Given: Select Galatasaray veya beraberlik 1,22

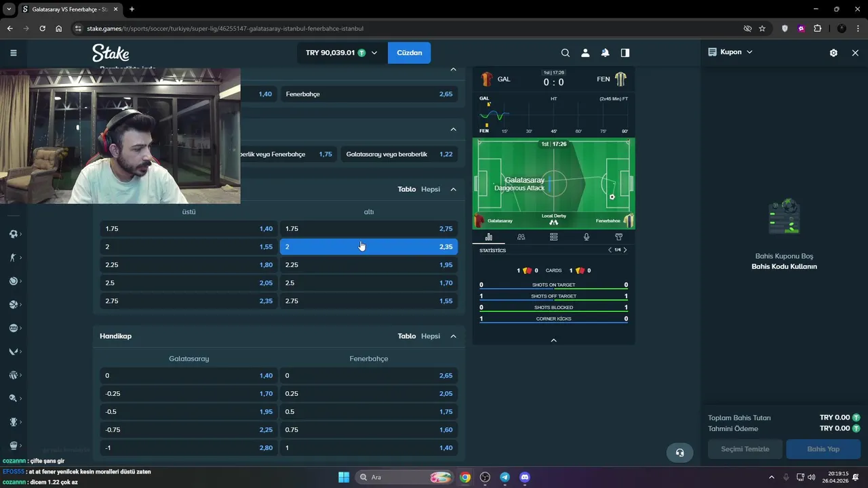Looking at the screenshot, I should pyautogui.click(x=399, y=154).
